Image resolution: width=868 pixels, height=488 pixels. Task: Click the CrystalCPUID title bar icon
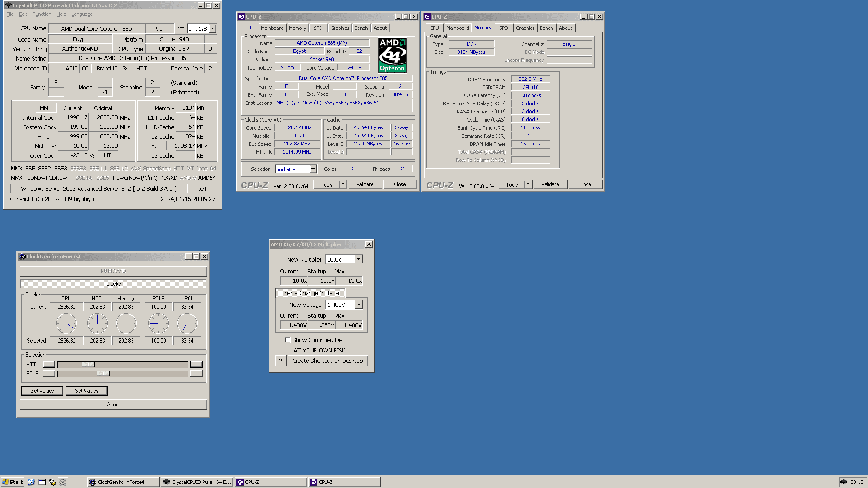point(8,5)
